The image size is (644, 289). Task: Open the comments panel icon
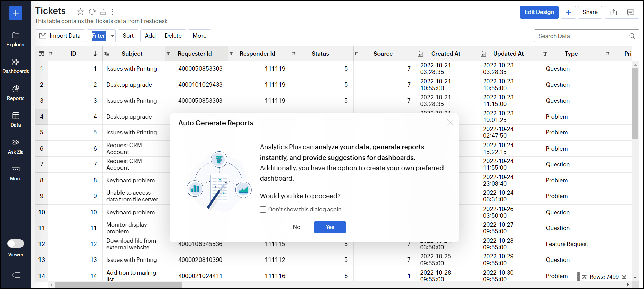point(630,12)
